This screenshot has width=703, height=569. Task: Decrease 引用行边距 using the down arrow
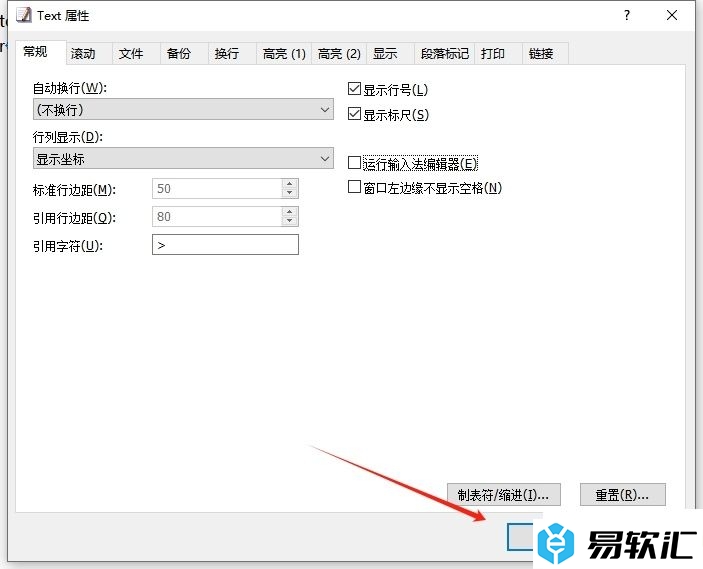click(x=290, y=221)
